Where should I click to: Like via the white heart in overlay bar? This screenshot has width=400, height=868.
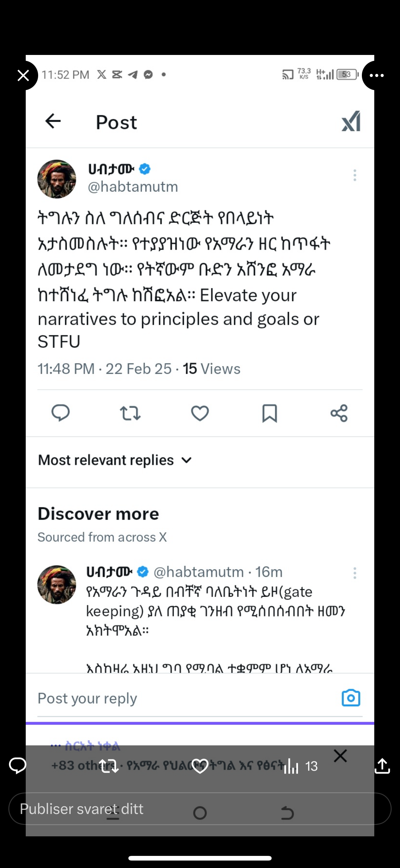coord(200,766)
